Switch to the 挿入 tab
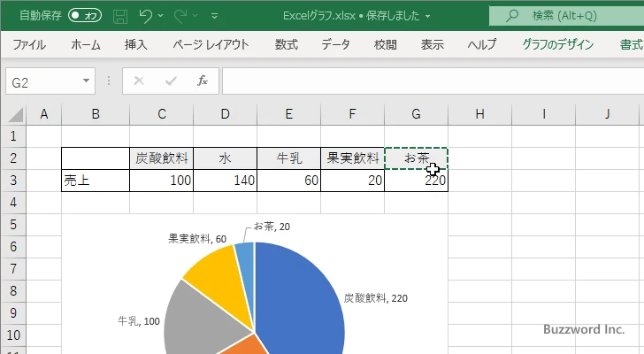Viewport: 644px width, 354px height. click(x=136, y=44)
